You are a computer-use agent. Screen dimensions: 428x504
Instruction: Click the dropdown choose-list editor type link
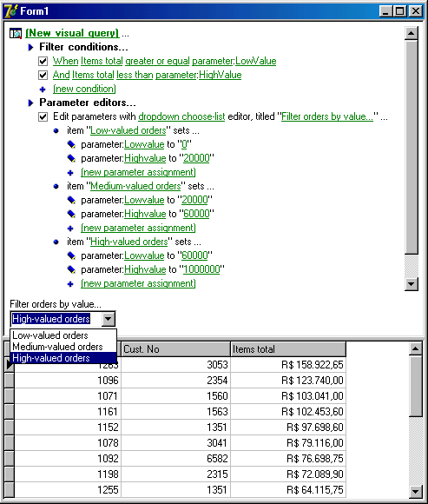pyautogui.click(x=181, y=116)
